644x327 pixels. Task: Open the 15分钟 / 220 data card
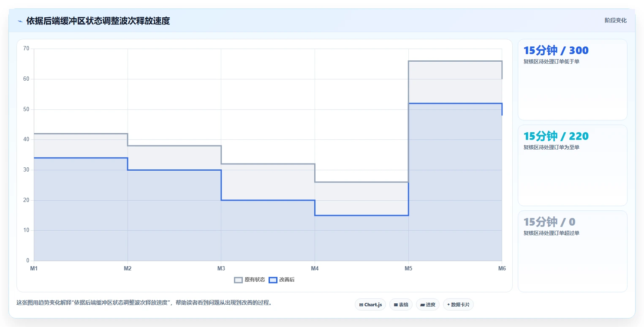572,165
